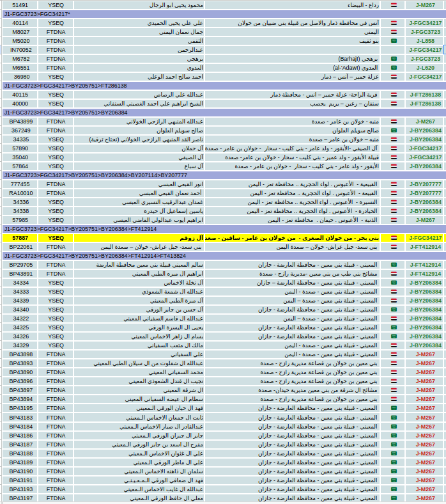The image size is (446, 504).
Task: Click haplogroup J-M267 in row BP43898
Action: 425,354
